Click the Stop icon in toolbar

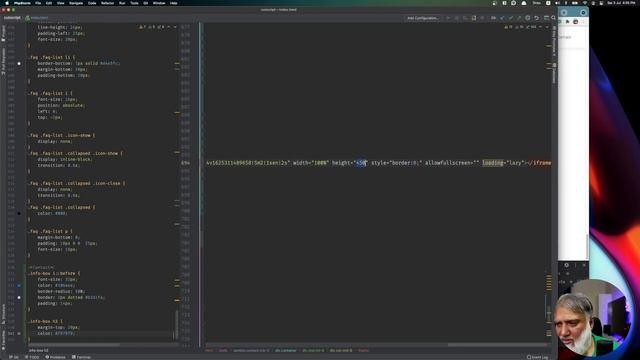482,18
